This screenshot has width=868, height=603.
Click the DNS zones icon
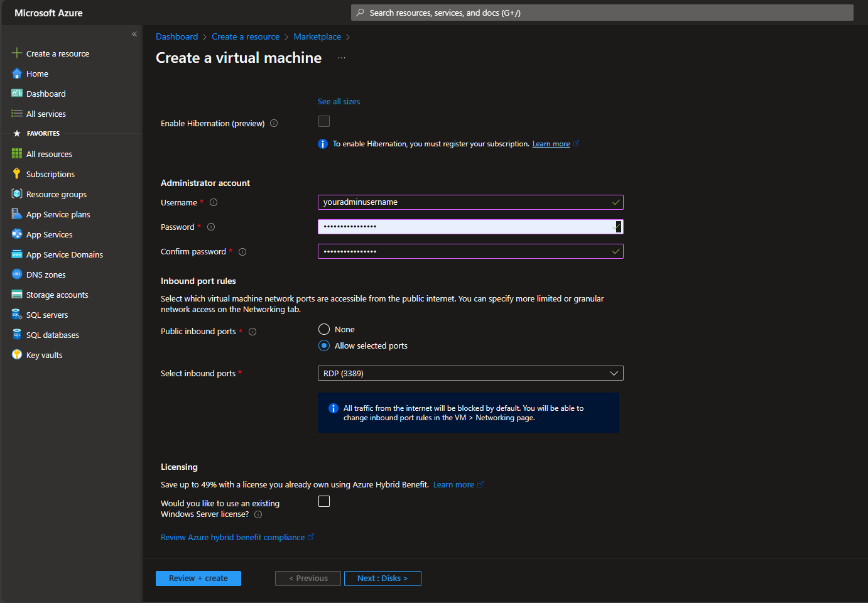point(17,274)
